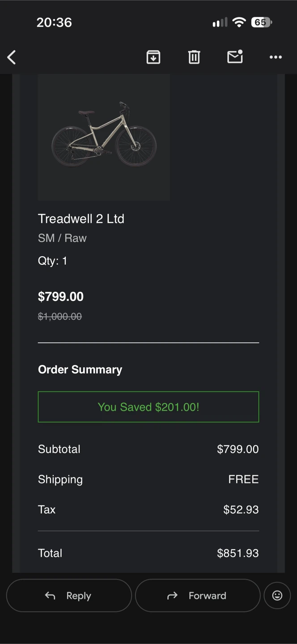Archive this email with the archive icon
Screen dimensions: 297x644
[153, 57]
